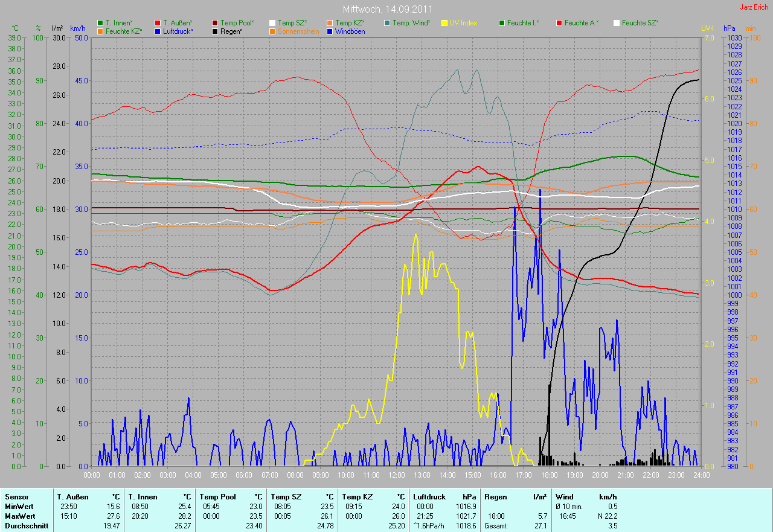Select the 'Temp KZ*' legend label

coord(350,23)
